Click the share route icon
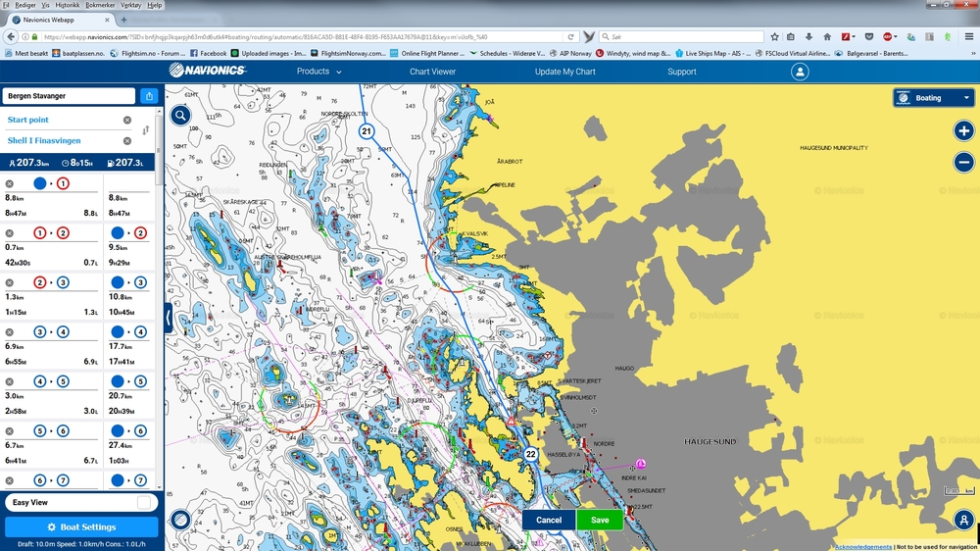 pyautogui.click(x=149, y=96)
